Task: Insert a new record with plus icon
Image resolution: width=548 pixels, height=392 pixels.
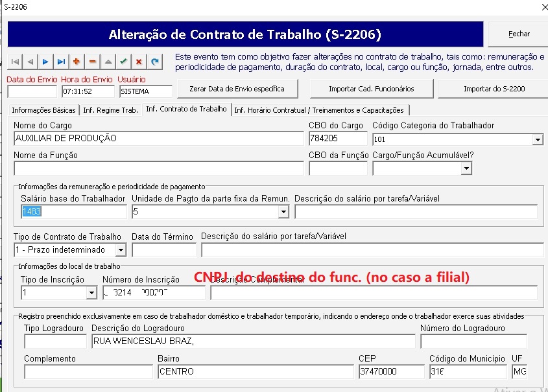Action: [x=77, y=62]
